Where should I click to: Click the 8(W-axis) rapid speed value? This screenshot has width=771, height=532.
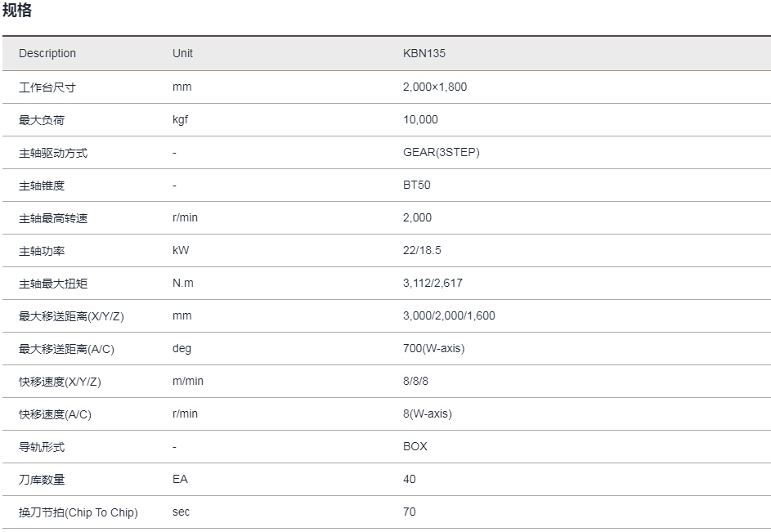point(428,414)
